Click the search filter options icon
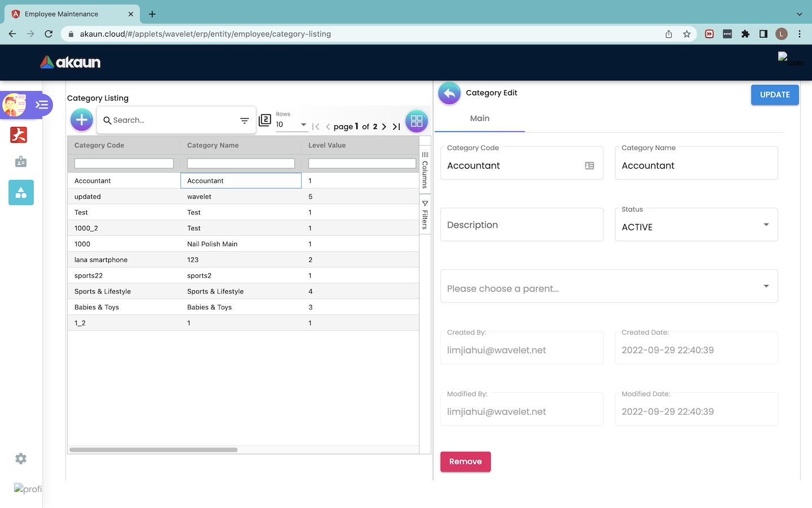Screen dimensions: 812x508 (x=244, y=120)
